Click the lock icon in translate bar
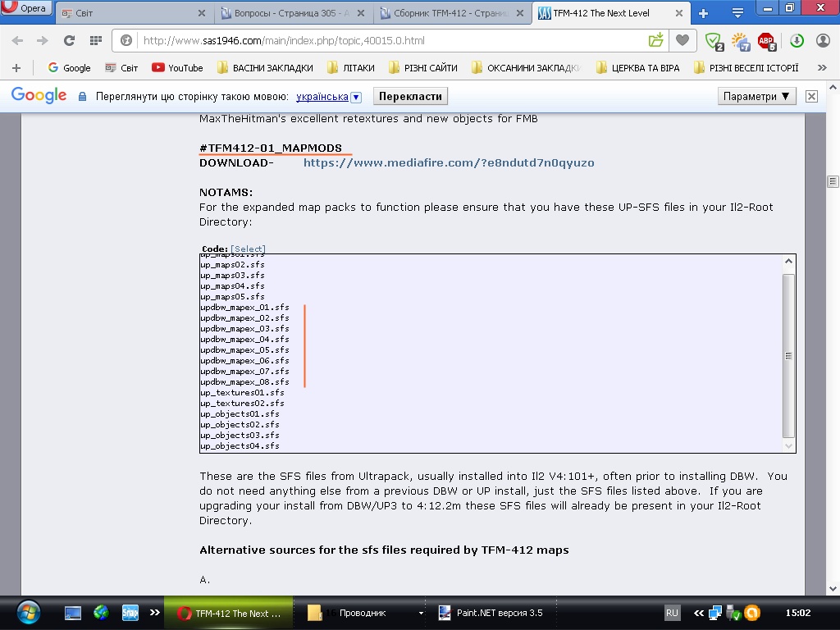840x630 pixels. click(x=82, y=97)
